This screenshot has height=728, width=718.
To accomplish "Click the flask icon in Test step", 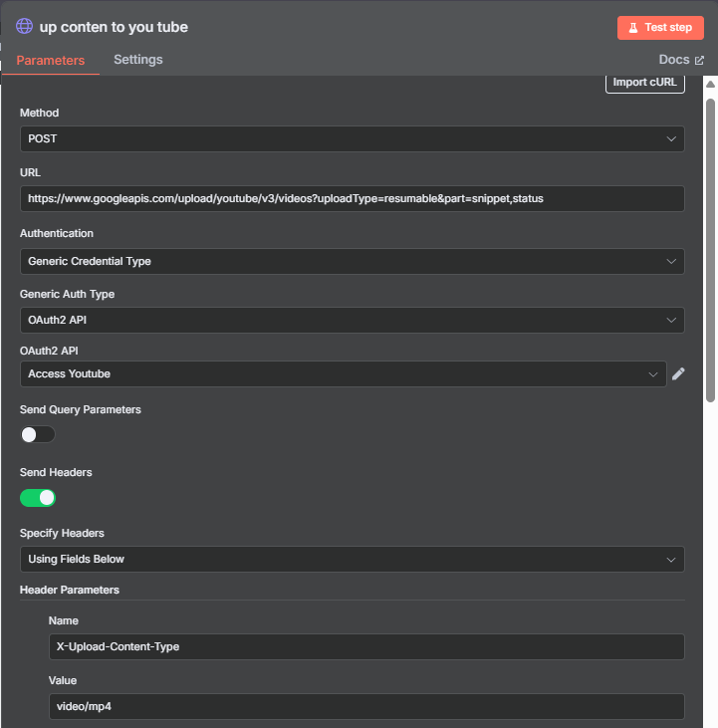I will click(x=633, y=28).
